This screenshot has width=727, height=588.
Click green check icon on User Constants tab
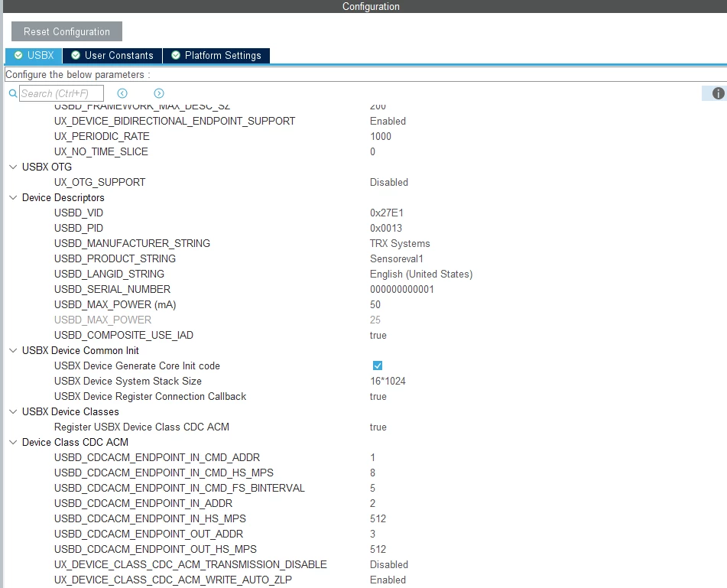pyautogui.click(x=76, y=55)
